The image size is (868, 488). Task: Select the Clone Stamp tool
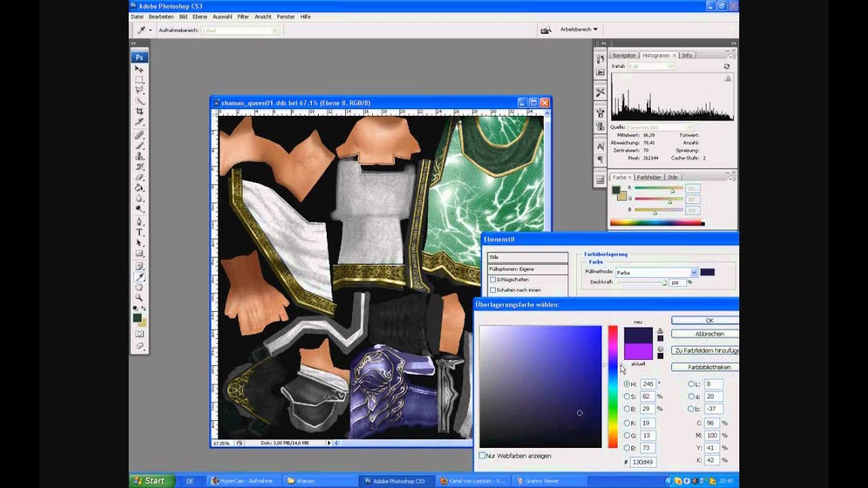coord(140,156)
